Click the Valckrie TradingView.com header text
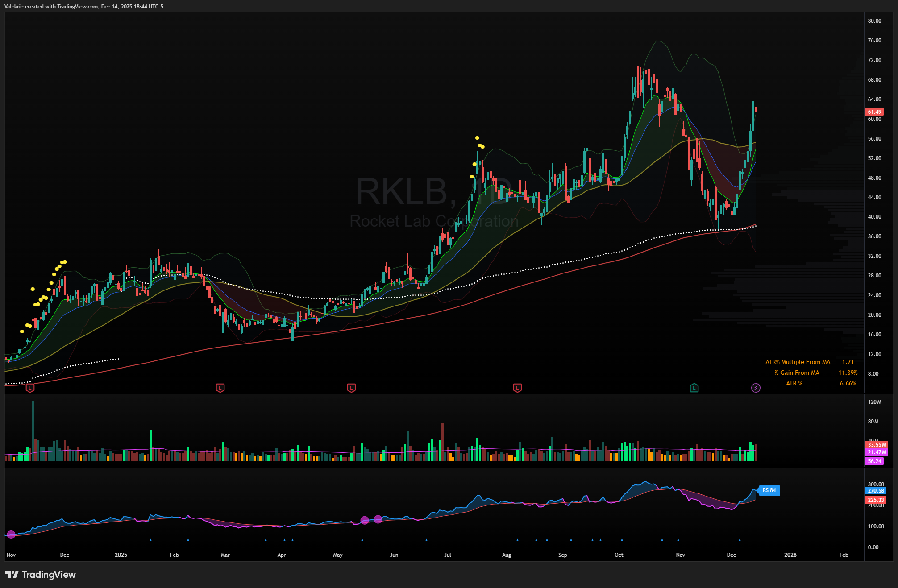 coord(83,7)
